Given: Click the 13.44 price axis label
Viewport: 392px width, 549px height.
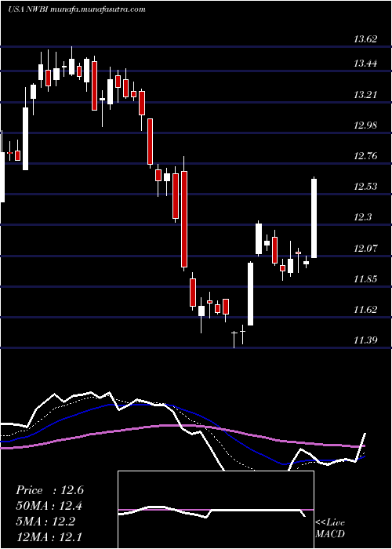Looking at the screenshot, I should pyautogui.click(x=366, y=64).
